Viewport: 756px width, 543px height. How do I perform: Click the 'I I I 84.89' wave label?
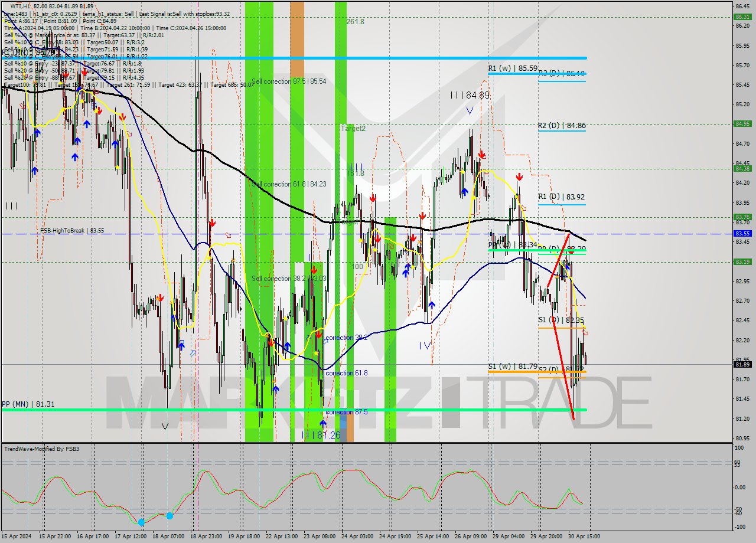(470, 95)
